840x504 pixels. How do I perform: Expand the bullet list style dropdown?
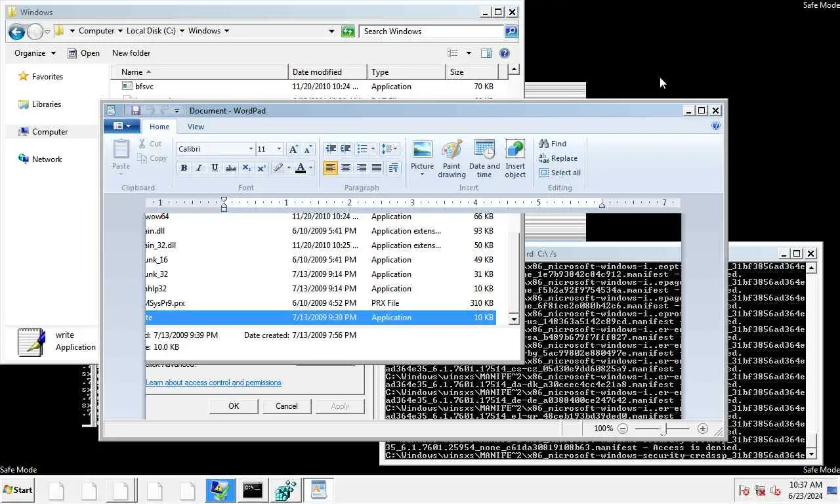(x=373, y=149)
